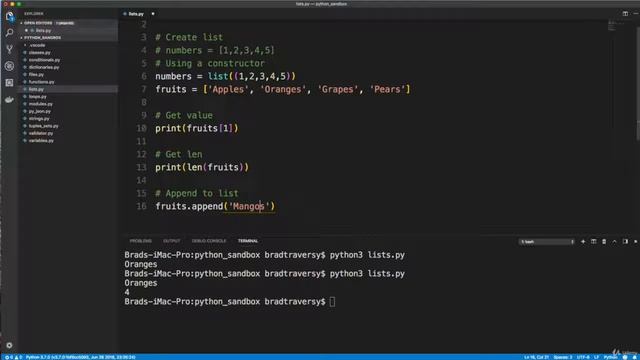640x360 pixels.
Task: Open dictionaries.py in the explorer
Action: [x=44, y=67]
